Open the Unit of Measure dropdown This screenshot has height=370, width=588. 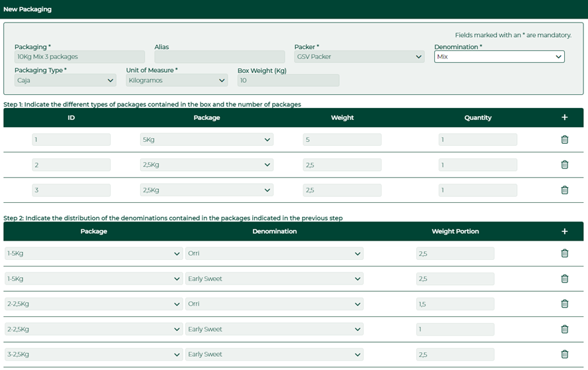point(177,80)
